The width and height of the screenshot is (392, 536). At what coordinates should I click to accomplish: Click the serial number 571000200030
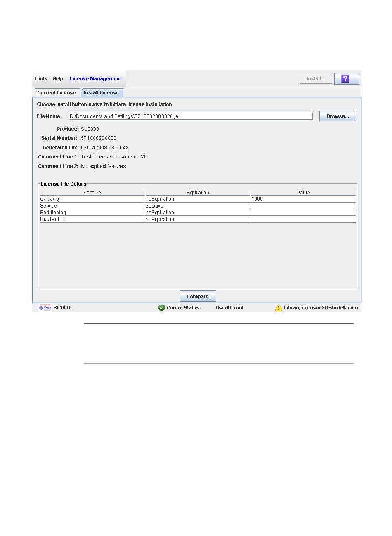(x=99, y=138)
